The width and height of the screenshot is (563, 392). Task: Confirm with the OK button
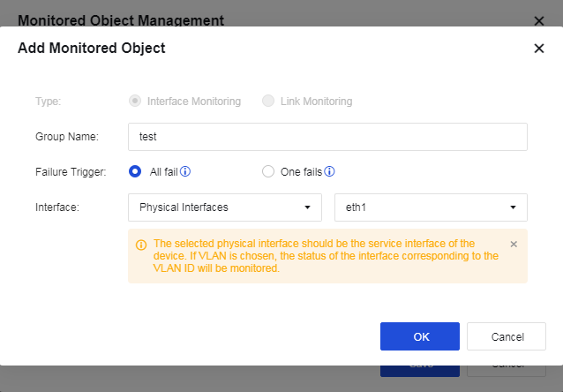(420, 336)
